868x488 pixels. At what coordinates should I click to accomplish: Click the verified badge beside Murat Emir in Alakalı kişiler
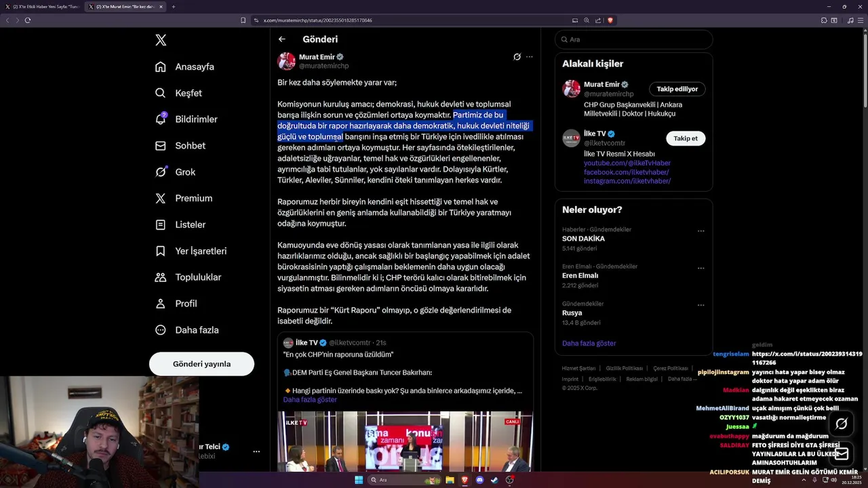point(625,85)
